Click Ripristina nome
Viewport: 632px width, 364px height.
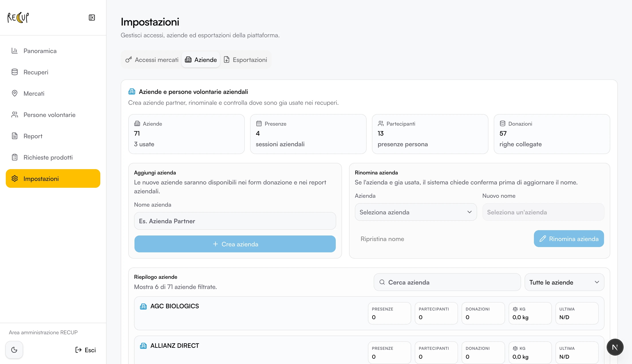382,239
